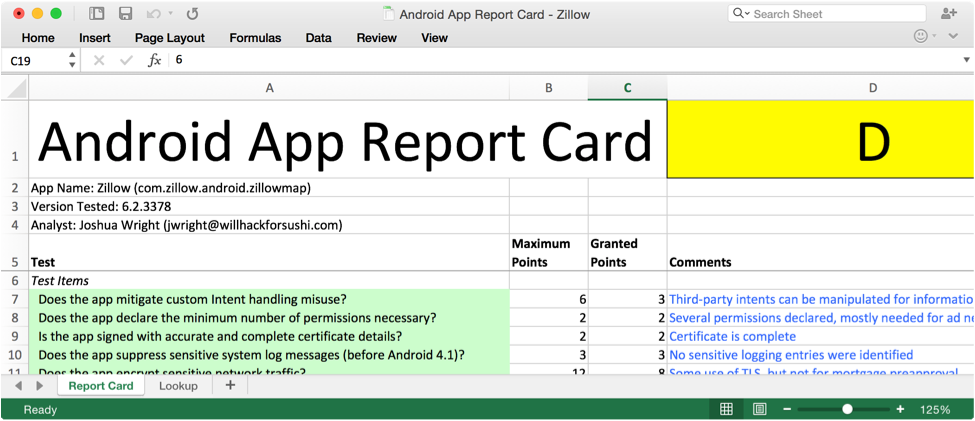Click the share add-person icon
The width and height of the screenshot is (975, 421).
(x=949, y=14)
